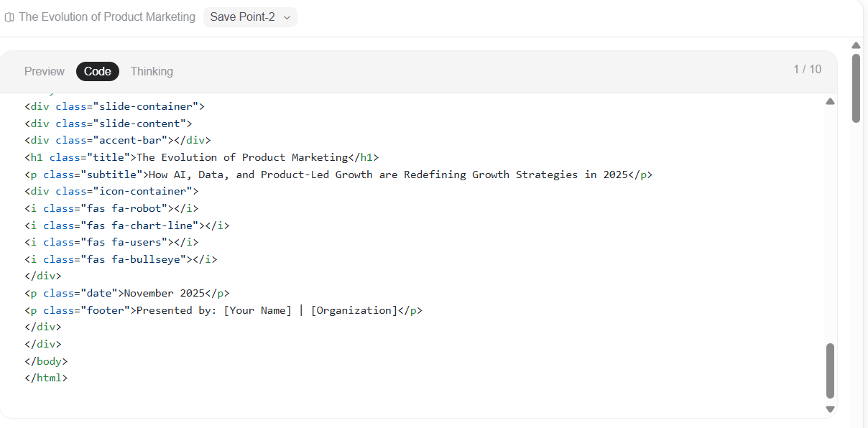Click the inner code panel scrollbar thumb
The width and height of the screenshot is (868, 428).
(830, 370)
